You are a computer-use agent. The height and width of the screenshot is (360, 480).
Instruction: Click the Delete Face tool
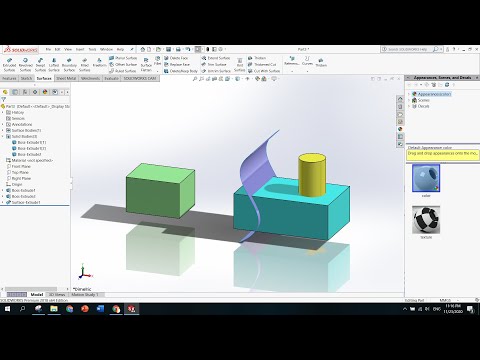pos(176,58)
